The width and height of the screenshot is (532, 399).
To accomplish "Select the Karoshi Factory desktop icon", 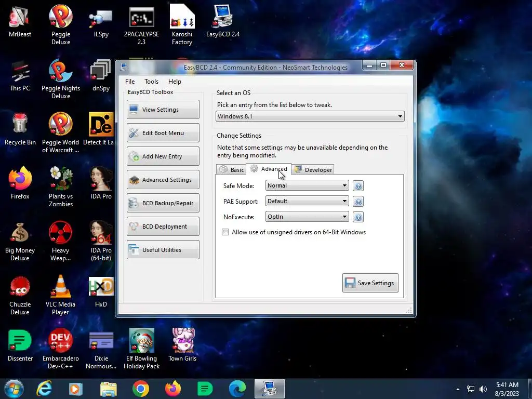I will [182, 25].
